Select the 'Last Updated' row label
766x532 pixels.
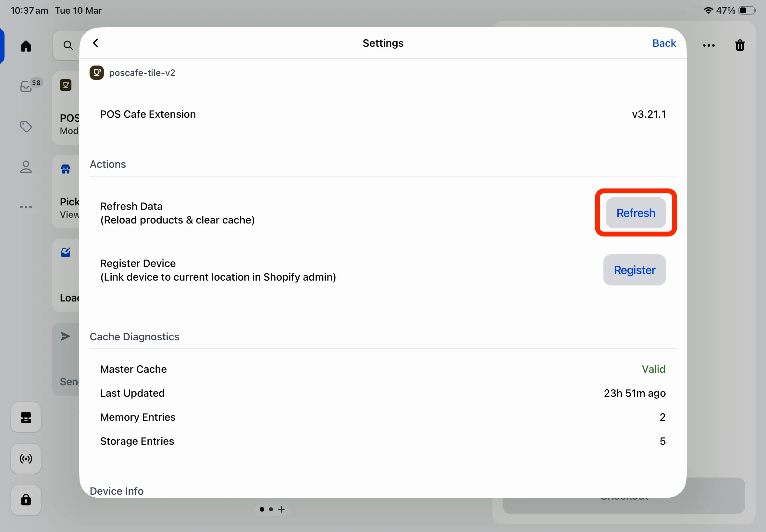click(132, 393)
